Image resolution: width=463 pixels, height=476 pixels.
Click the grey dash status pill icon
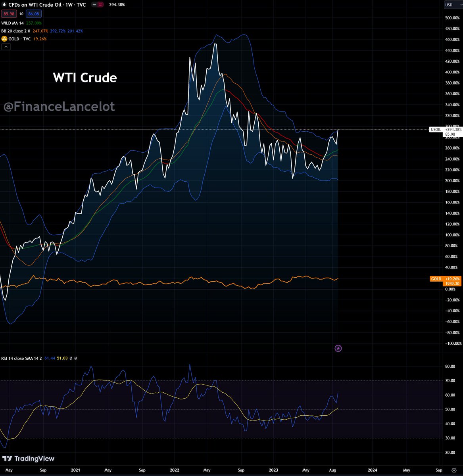[95, 5]
